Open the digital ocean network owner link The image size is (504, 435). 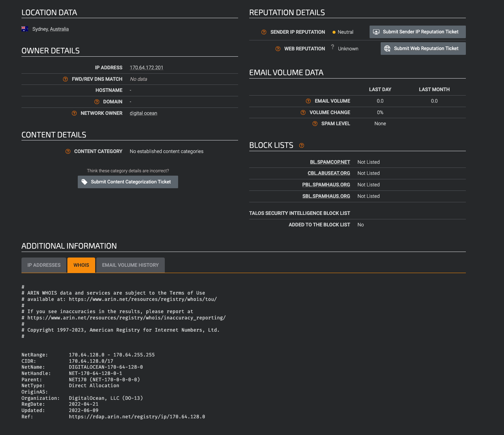coord(143,113)
